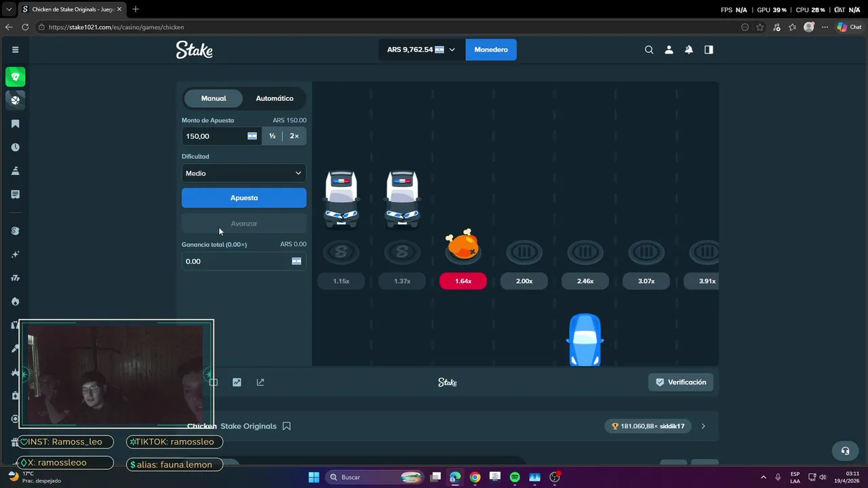Open Spotify from the taskbar
This screenshot has width=868, height=488.
point(515,477)
